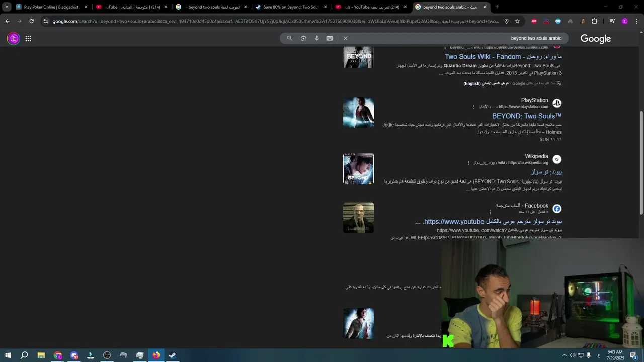The width and height of the screenshot is (644, 362).
Task: Open OBS Studio from the taskbar
Action: tap(107, 355)
